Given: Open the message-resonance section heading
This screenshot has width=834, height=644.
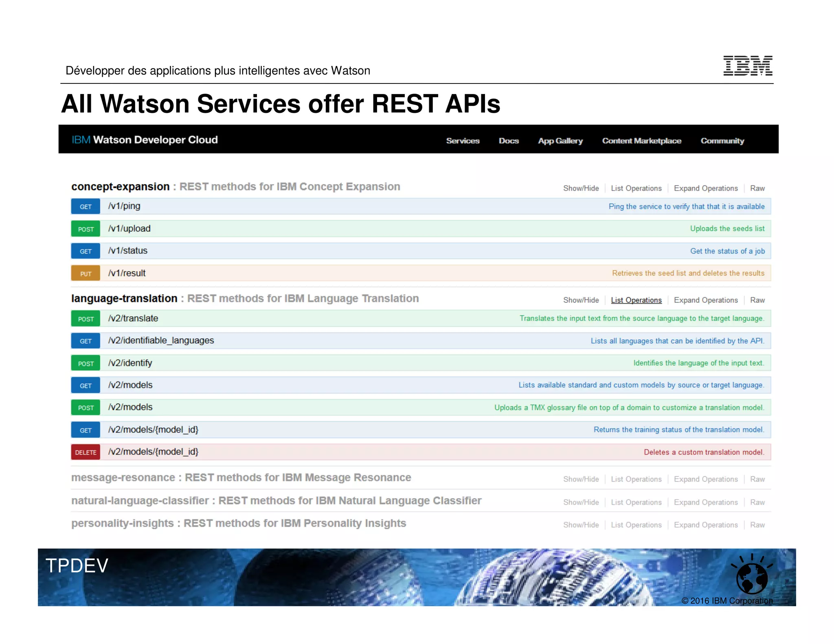Looking at the screenshot, I should tap(241, 478).
